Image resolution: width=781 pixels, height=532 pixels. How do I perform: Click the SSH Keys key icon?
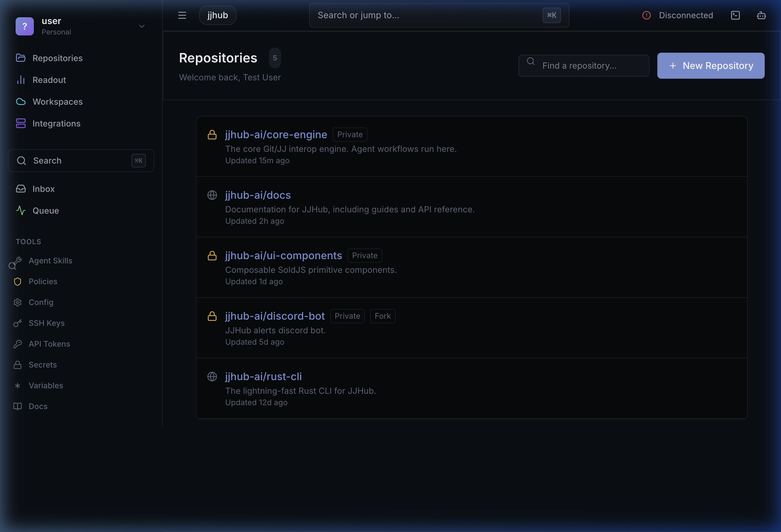coord(18,323)
